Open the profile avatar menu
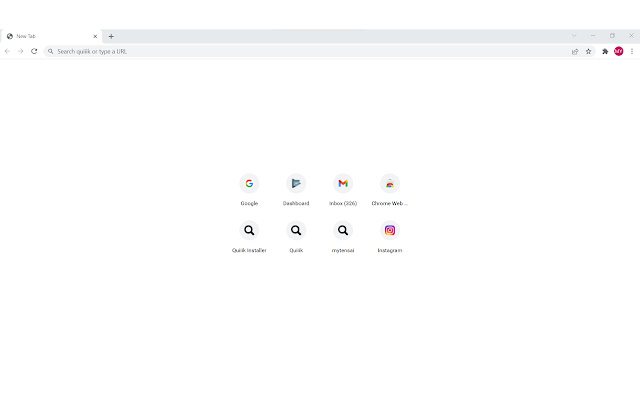 pyautogui.click(x=619, y=51)
